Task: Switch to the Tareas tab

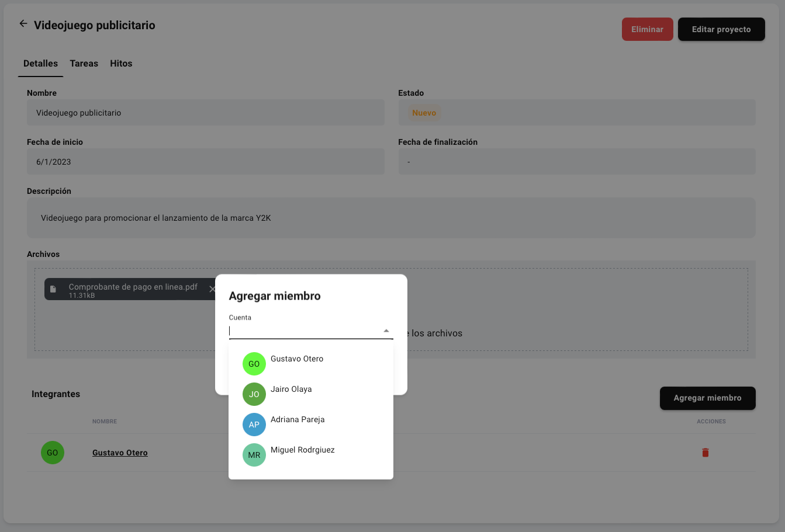Action: (84, 64)
